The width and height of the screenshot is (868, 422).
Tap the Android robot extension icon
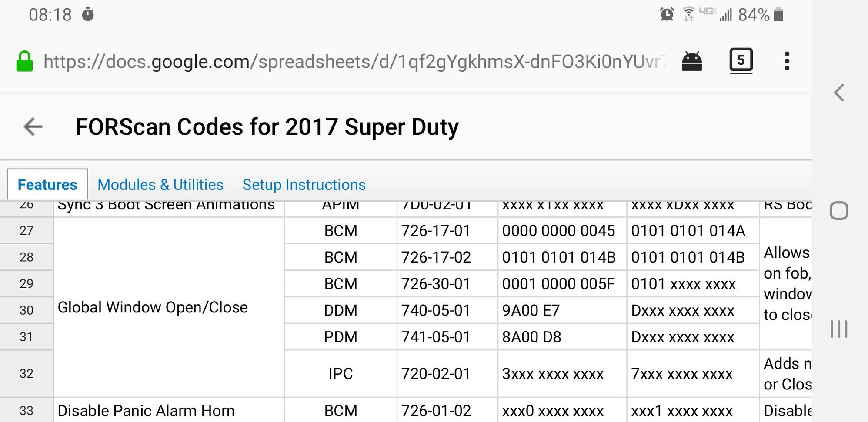coord(691,61)
